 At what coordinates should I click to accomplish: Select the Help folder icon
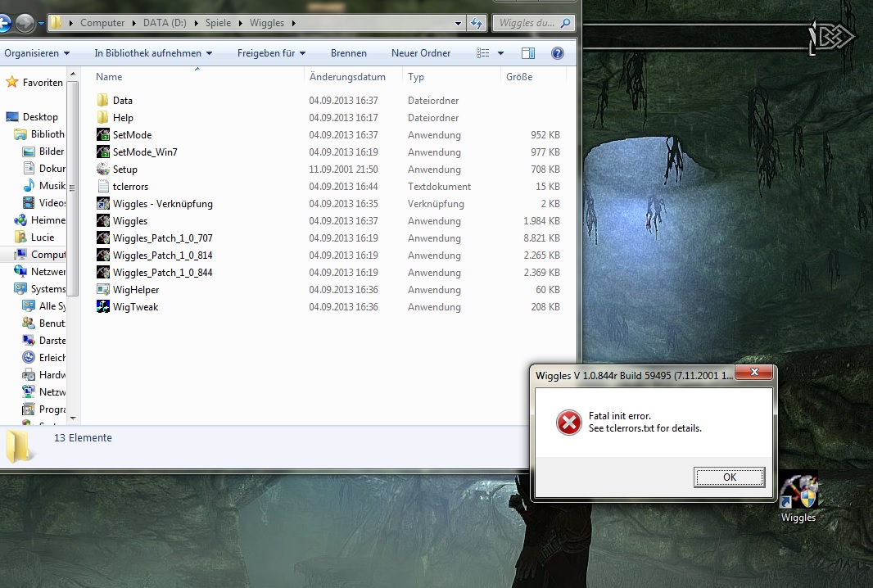pos(103,117)
